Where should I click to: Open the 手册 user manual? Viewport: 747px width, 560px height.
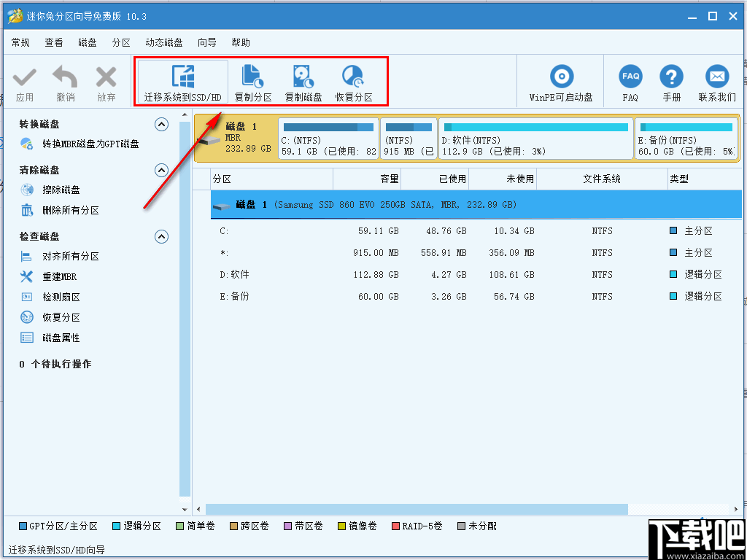tap(671, 81)
